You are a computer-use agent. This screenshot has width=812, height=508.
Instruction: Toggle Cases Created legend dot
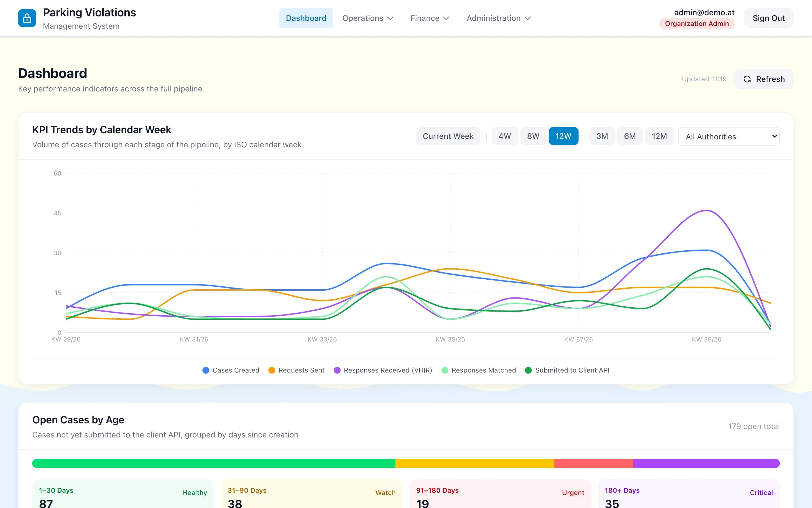(x=206, y=370)
